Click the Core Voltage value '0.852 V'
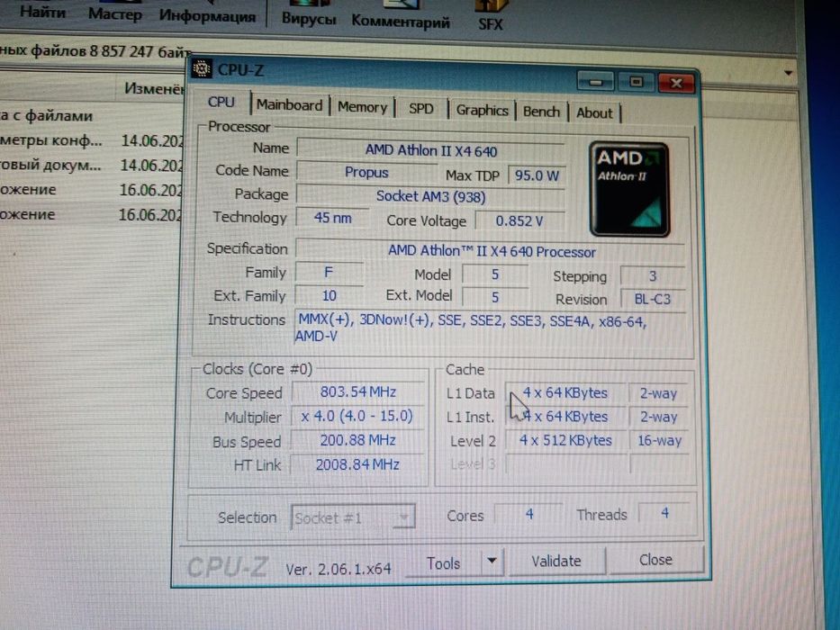 point(519,220)
